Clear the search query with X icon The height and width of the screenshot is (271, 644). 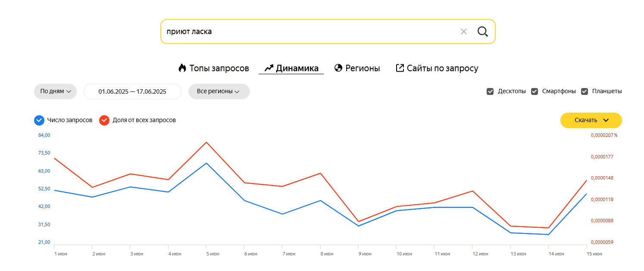(464, 32)
